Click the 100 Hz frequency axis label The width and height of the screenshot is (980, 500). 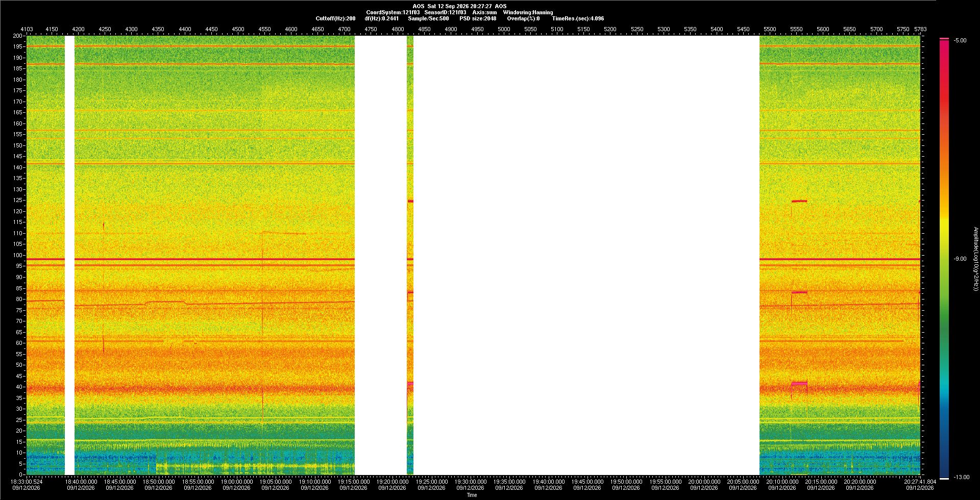coord(18,255)
